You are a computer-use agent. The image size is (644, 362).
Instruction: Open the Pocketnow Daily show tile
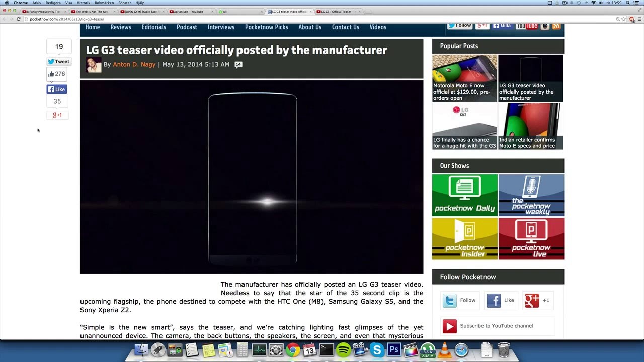[x=465, y=195]
